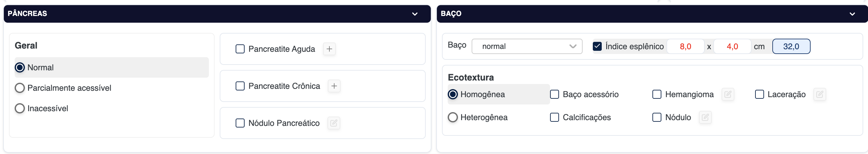The image size is (868, 154).
Task: Open edit icon next to Nódulo in Baço
Action: [x=705, y=118]
